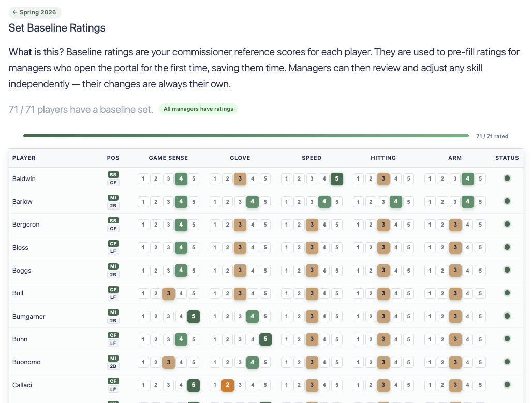Click the Boggs player name
This screenshot has height=403, width=532.
(x=22, y=271)
